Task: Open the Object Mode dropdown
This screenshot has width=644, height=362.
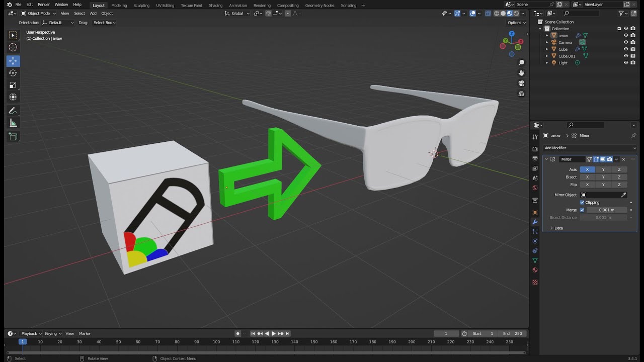Action: tap(39, 14)
